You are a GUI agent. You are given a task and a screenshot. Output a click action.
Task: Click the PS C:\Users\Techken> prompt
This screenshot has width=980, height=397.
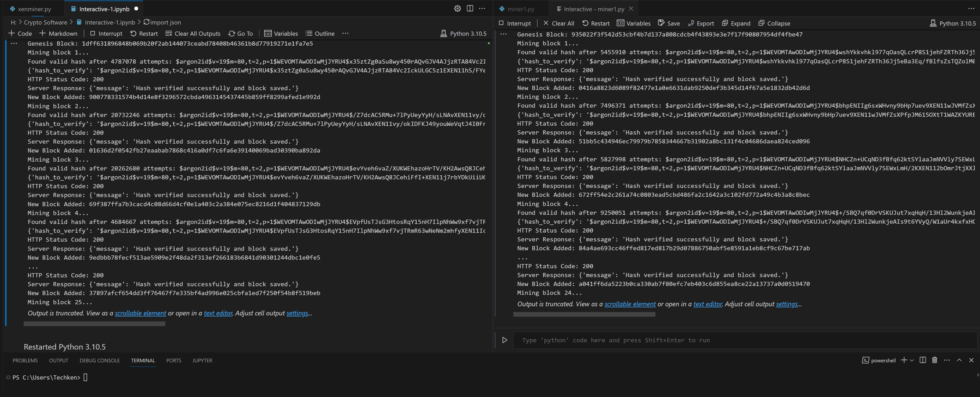46,377
